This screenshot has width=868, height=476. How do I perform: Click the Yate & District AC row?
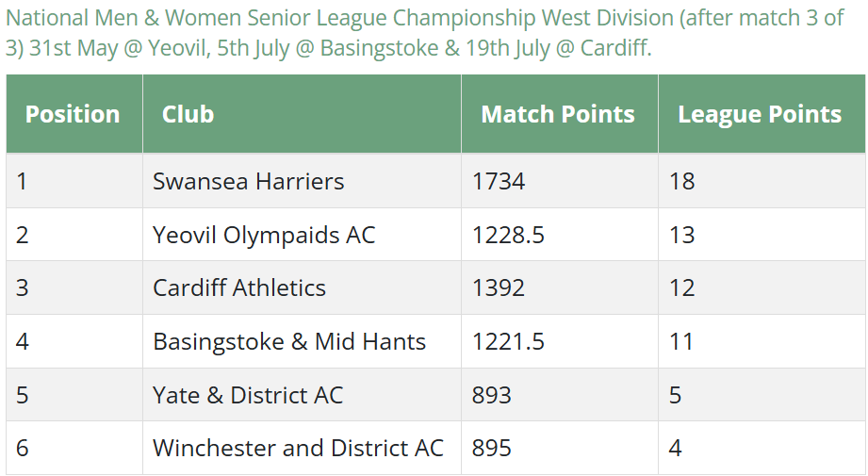pos(435,395)
